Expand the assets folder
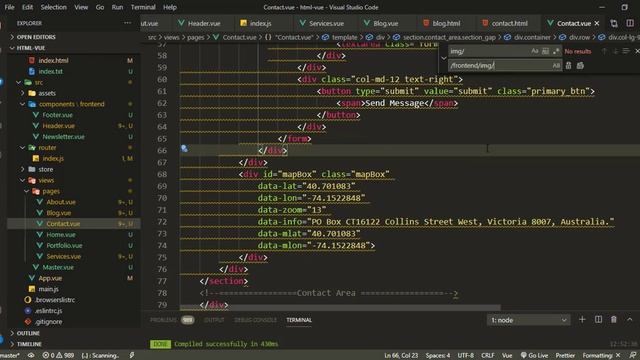The height and width of the screenshot is (360, 640). point(47,93)
